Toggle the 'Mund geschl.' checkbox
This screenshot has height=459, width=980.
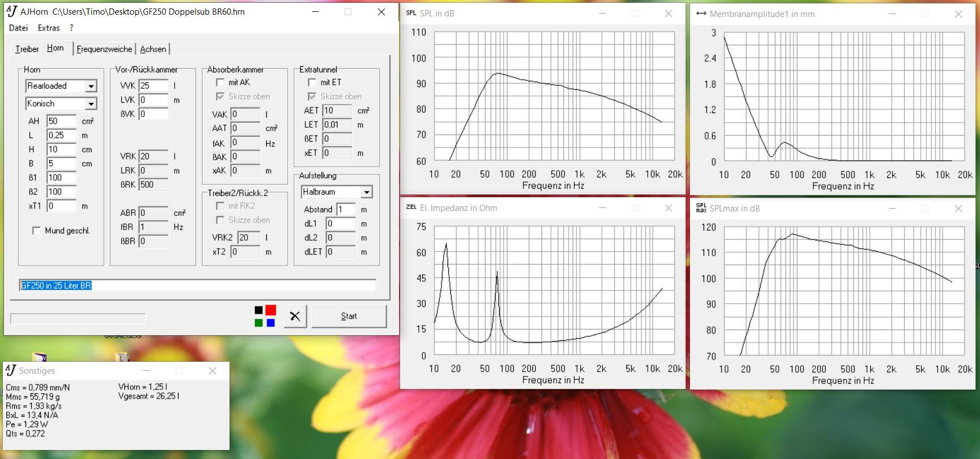coord(37,231)
